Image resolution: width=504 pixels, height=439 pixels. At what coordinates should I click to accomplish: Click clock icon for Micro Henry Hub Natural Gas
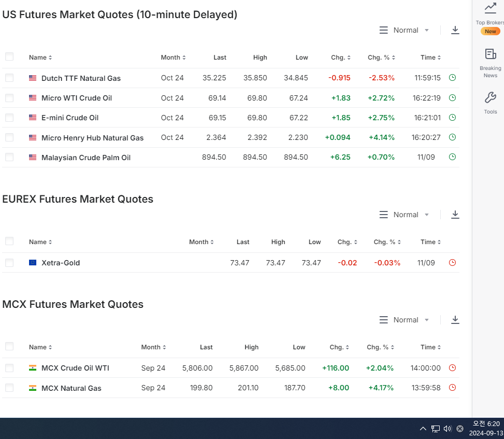(x=452, y=137)
